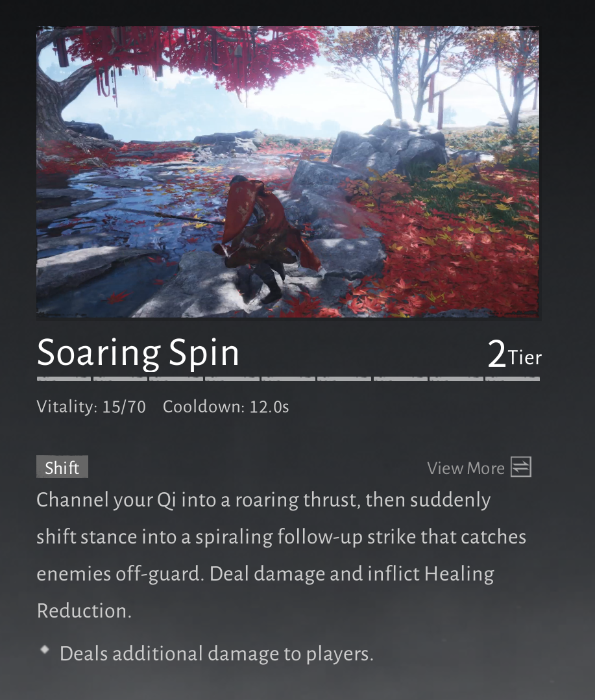
Task: Click the seventh segment of the tier bar
Action: [400, 379]
